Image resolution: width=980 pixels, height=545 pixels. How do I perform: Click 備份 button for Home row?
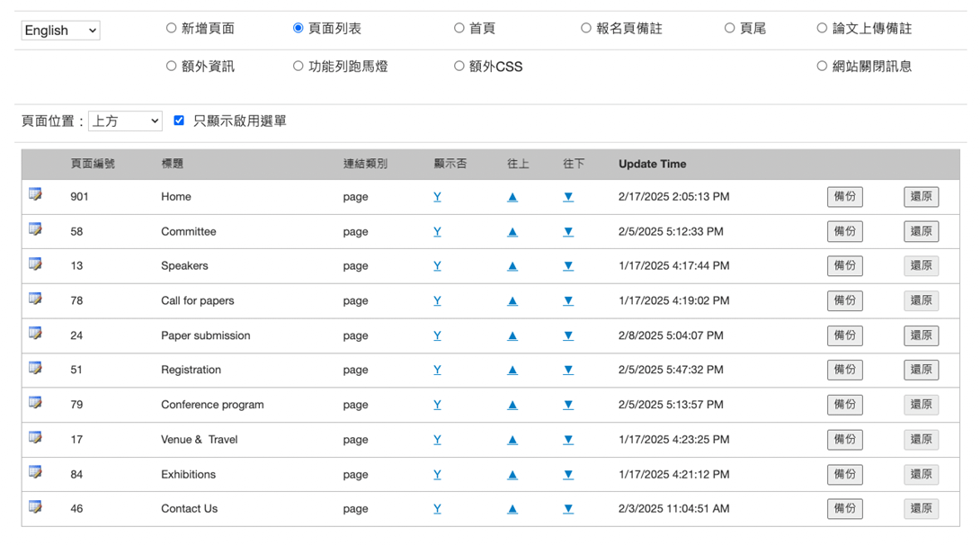(x=845, y=197)
